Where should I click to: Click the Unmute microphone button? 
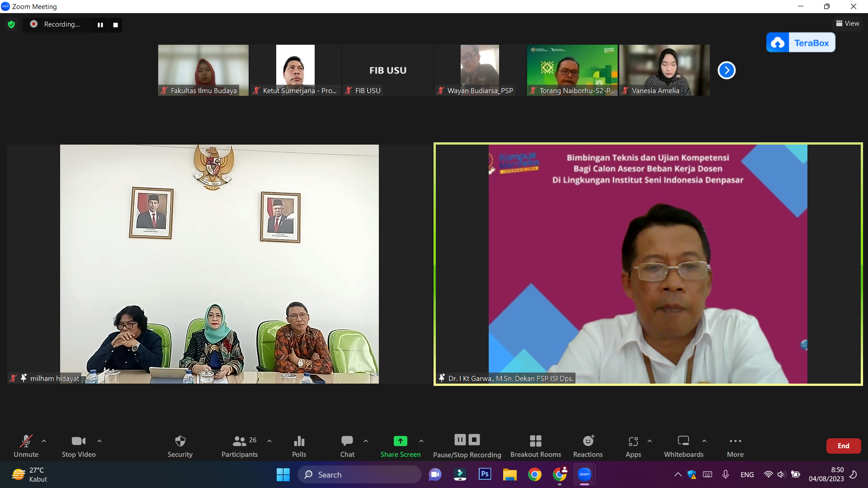(26, 446)
